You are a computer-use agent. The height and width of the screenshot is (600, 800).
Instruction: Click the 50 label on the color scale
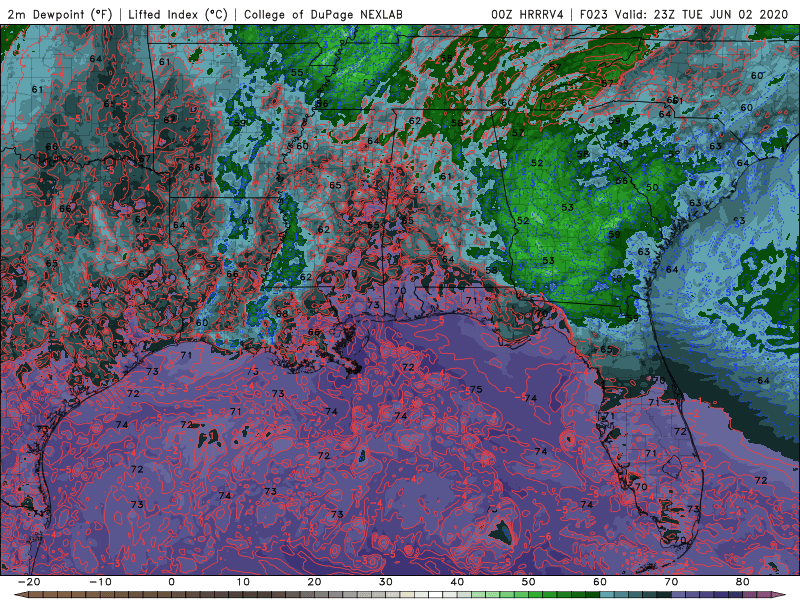pyautogui.click(x=529, y=582)
